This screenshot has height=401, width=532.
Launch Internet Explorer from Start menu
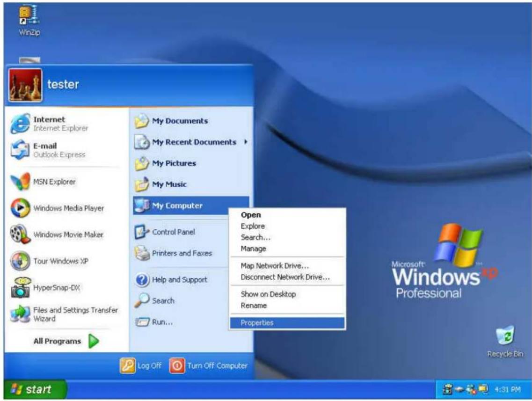[50, 124]
